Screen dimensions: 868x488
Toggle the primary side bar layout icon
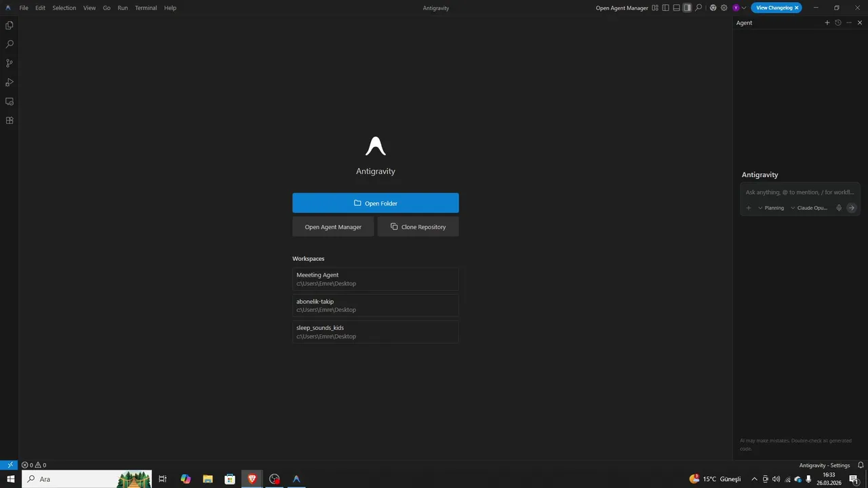666,7
